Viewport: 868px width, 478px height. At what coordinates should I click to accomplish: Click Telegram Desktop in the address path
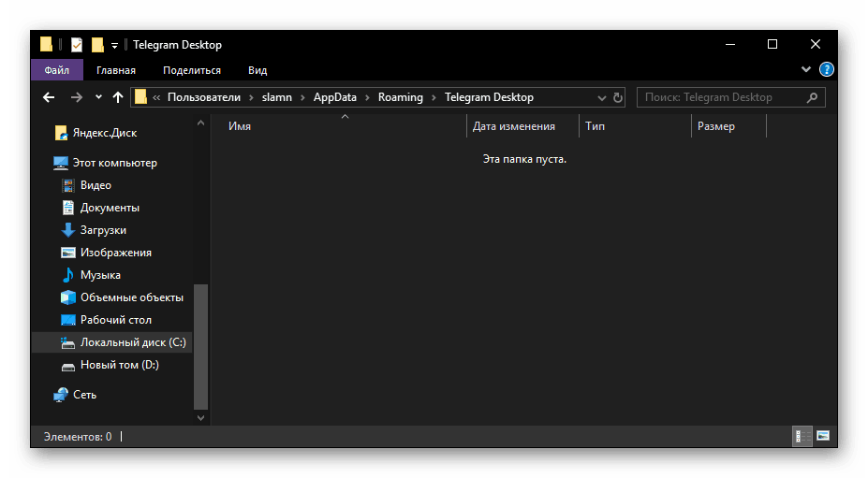tap(489, 97)
